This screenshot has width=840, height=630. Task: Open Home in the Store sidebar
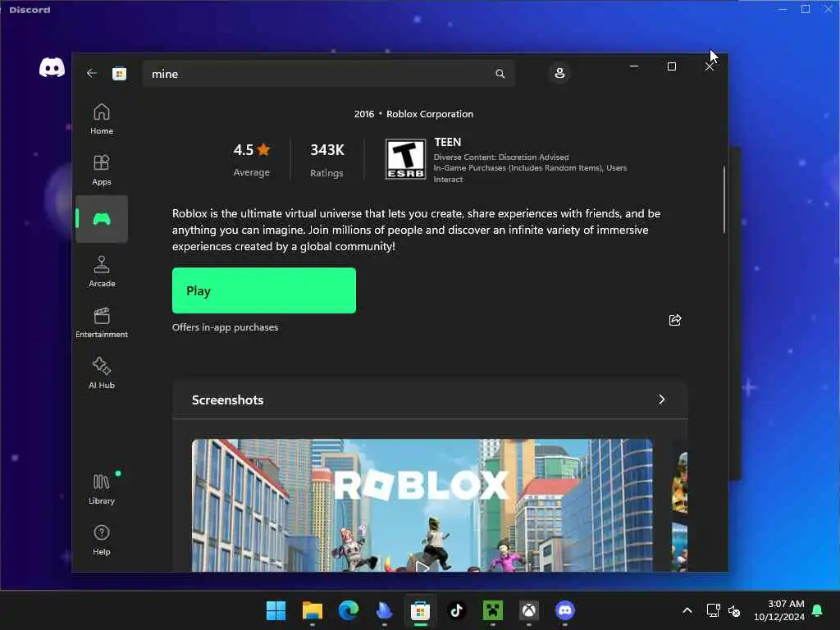[102, 119]
